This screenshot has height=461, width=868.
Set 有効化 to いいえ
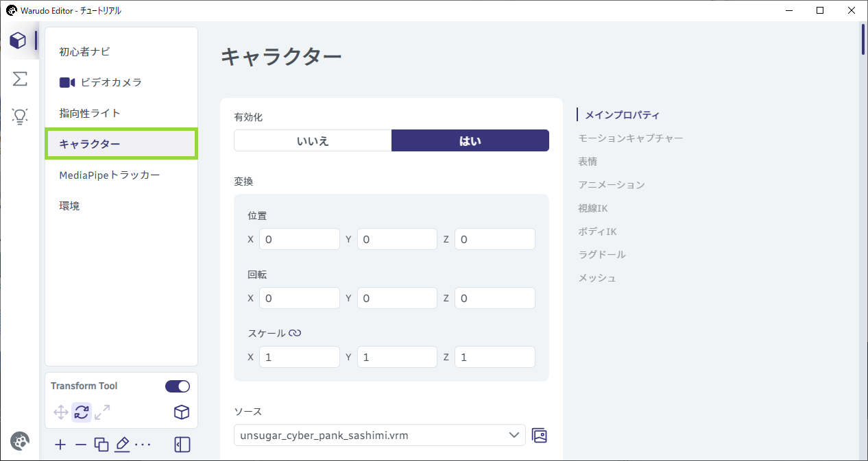[313, 140]
